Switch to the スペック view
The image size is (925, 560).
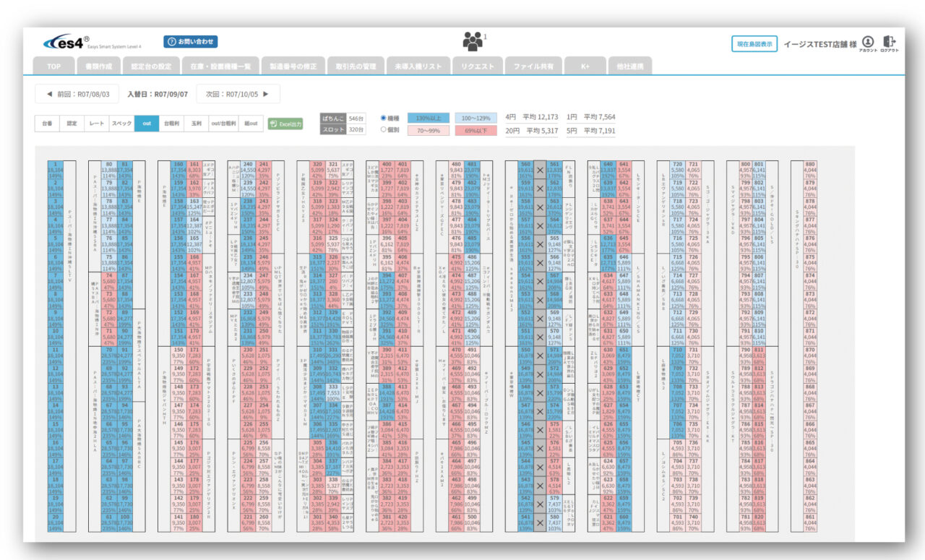121,124
